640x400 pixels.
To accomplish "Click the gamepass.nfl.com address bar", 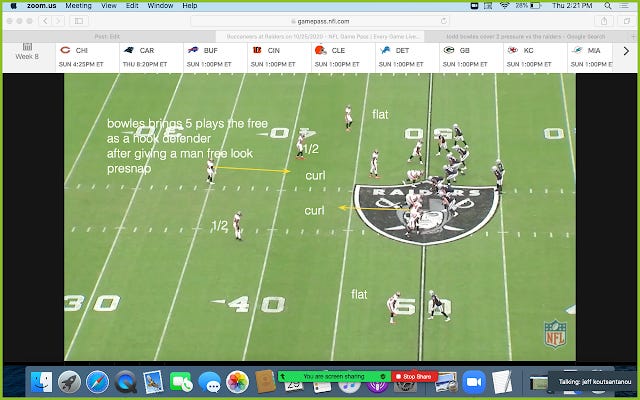I will click(320, 21).
